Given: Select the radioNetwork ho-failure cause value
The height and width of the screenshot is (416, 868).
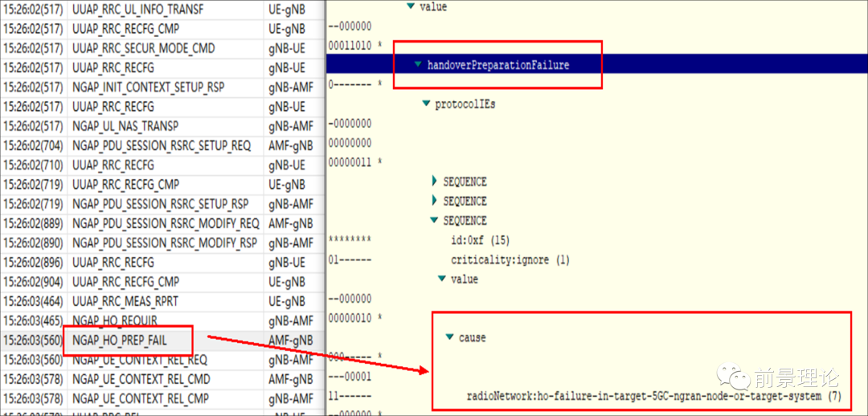Looking at the screenshot, I should point(653,396).
